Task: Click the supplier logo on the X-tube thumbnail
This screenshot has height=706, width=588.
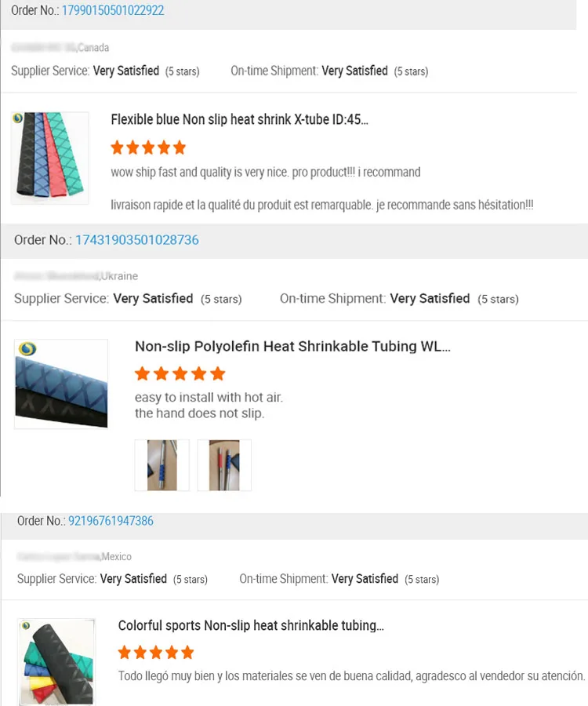Action: click(x=18, y=118)
